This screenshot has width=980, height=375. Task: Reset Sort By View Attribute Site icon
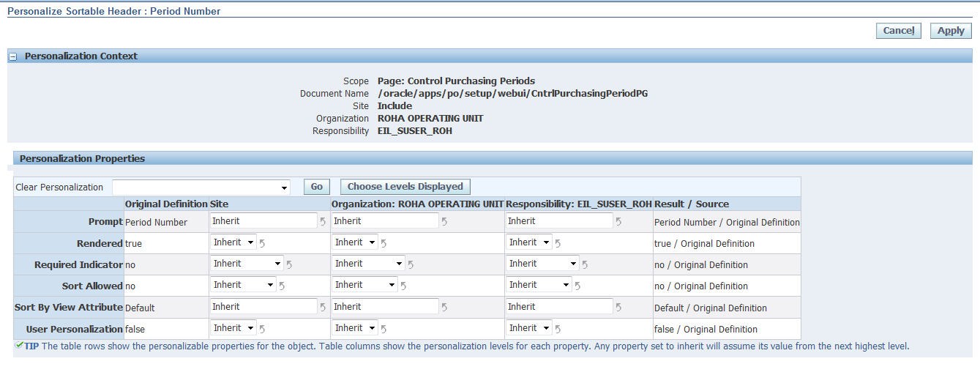coord(323,308)
